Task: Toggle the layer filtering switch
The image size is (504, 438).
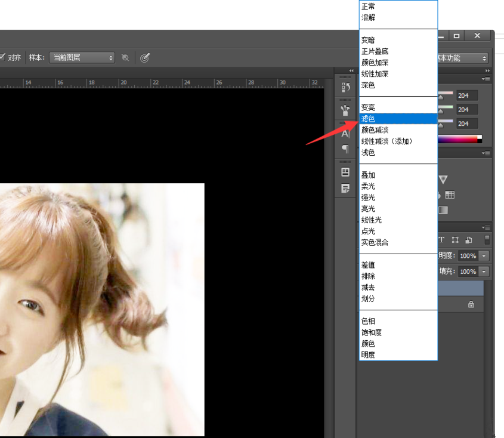Action: pyautogui.click(x=487, y=240)
